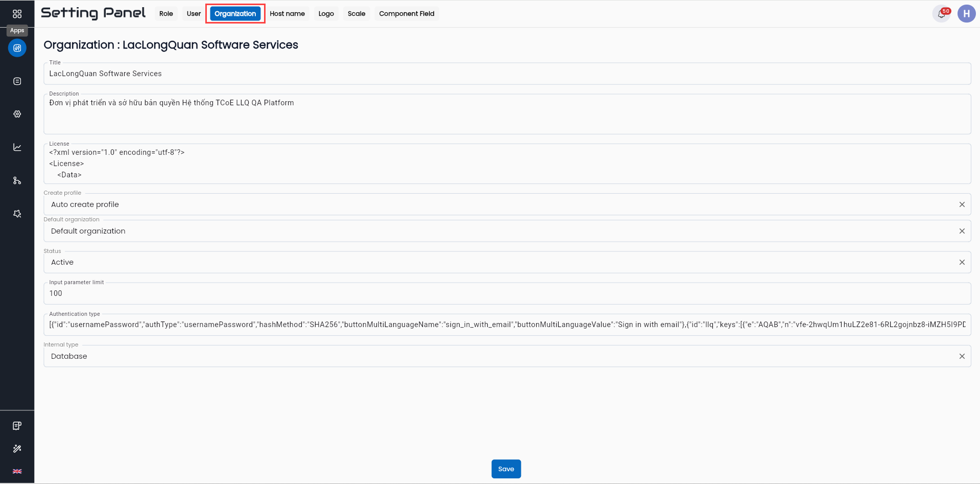Select the Organization tab
This screenshot has width=980, height=484.
coord(235,14)
